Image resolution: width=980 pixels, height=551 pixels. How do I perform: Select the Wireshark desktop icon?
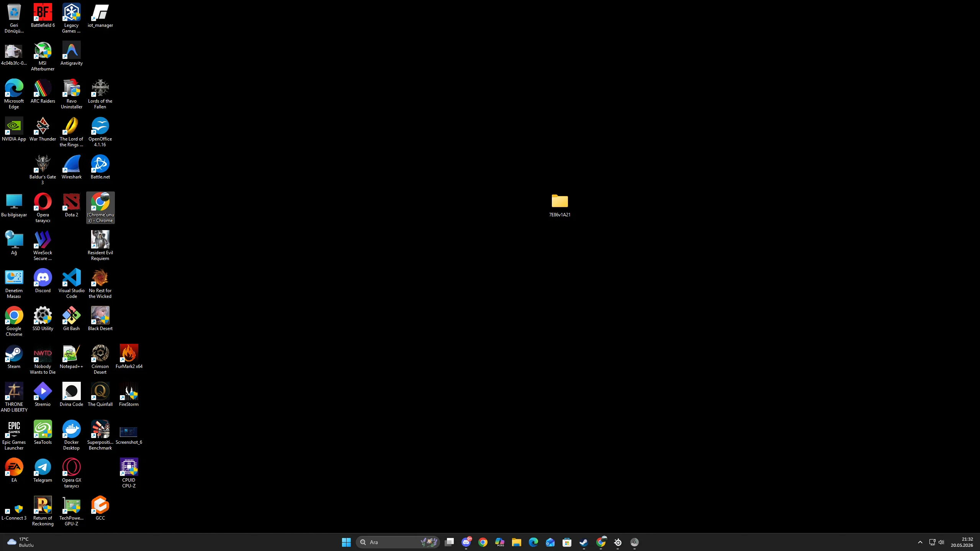pyautogui.click(x=71, y=167)
